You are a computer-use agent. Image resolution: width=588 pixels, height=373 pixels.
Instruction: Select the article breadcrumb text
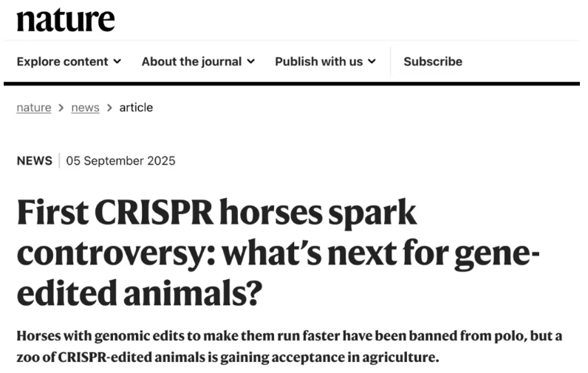(x=136, y=108)
